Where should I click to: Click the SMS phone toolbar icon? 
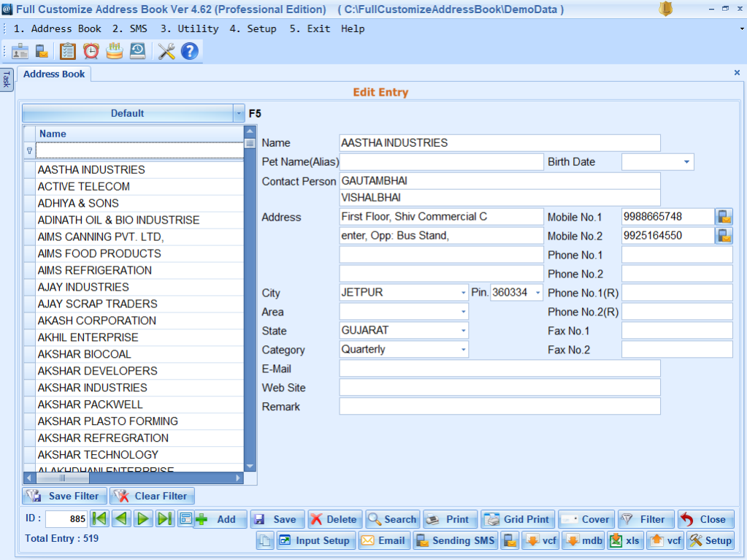(42, 51)
